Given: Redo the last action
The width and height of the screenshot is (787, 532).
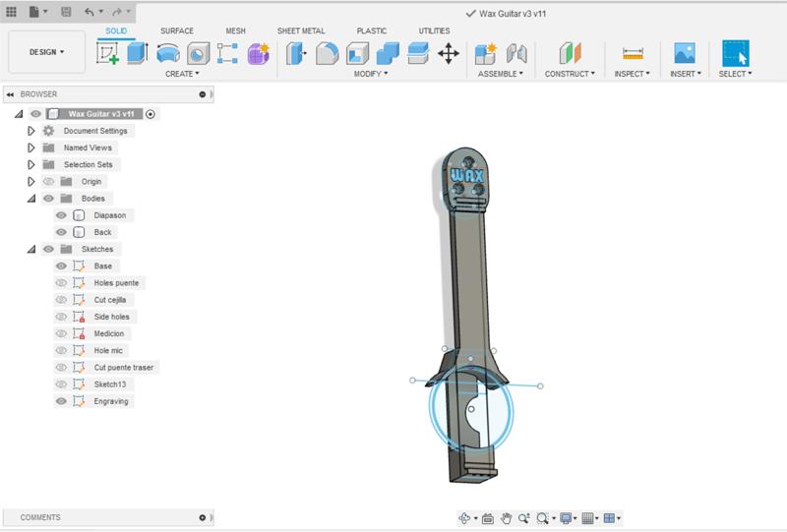Looking at the screenshot, I should 116,12.
